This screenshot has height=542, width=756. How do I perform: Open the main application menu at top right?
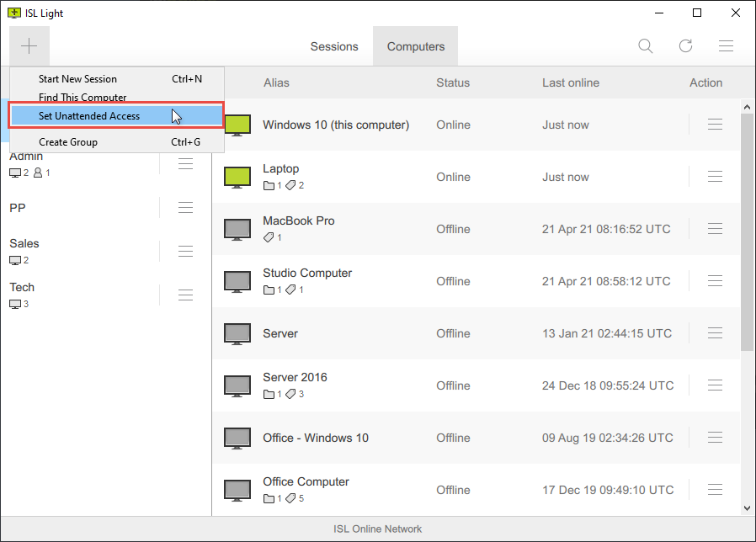coord(726,45)
